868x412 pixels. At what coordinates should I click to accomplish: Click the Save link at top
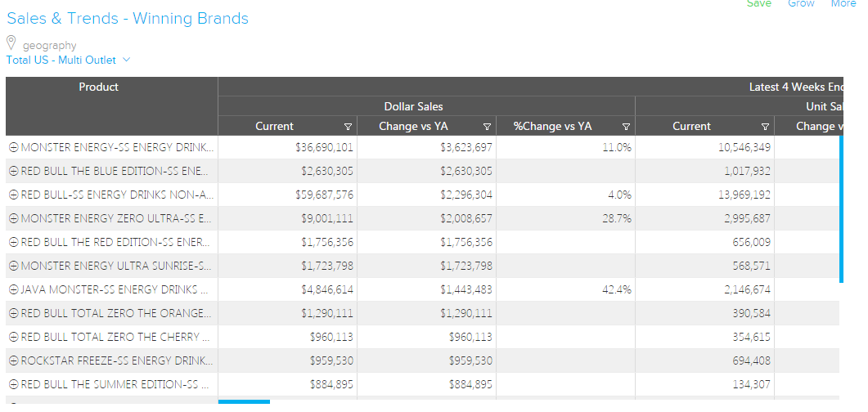coord(758,4)
